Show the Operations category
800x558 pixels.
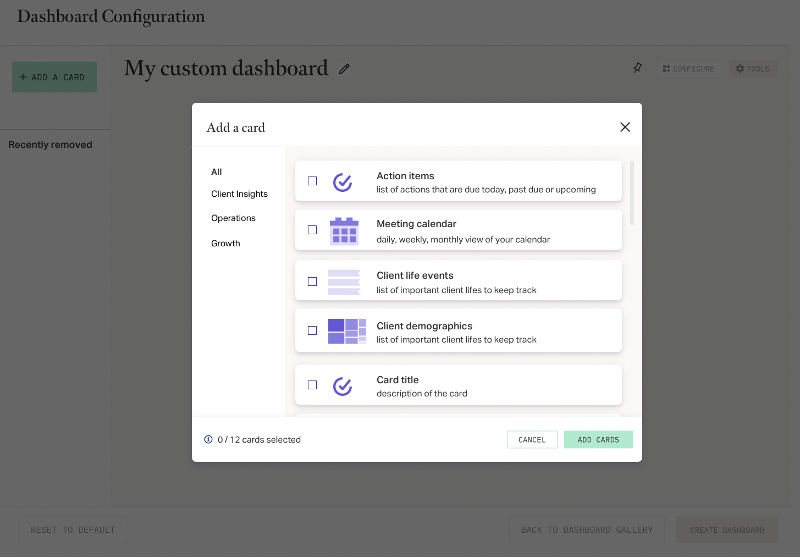[233, 218]
